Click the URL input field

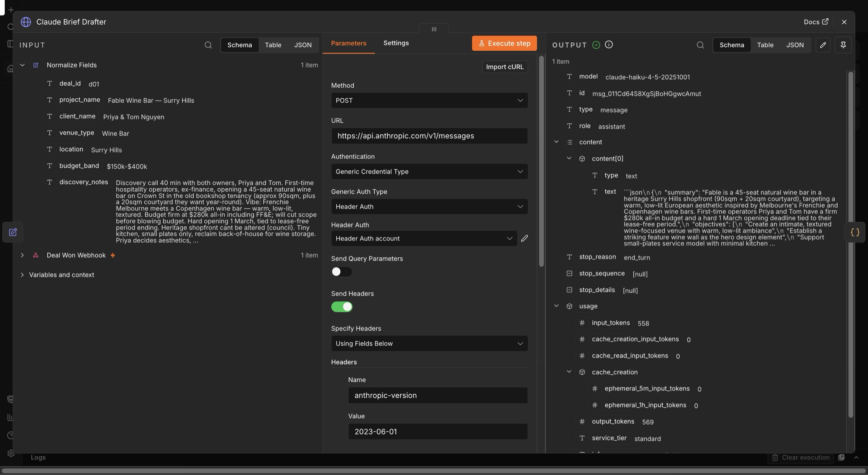(x=429, y=136)
